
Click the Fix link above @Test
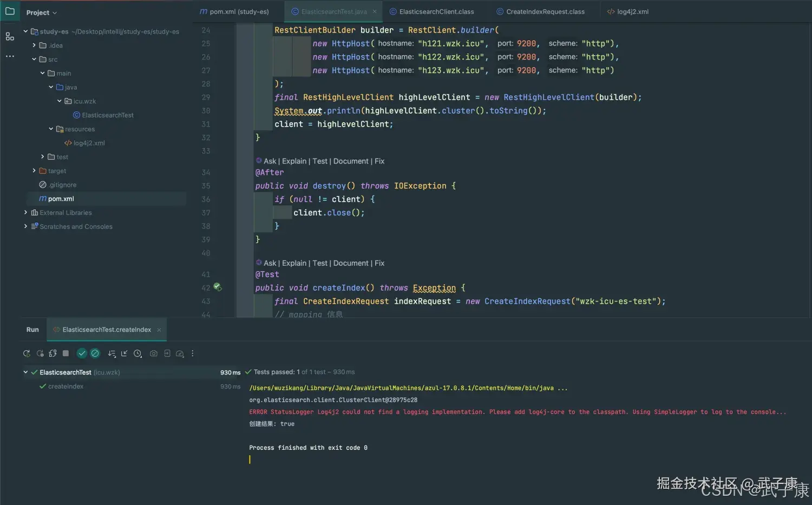tap(379, 263)
